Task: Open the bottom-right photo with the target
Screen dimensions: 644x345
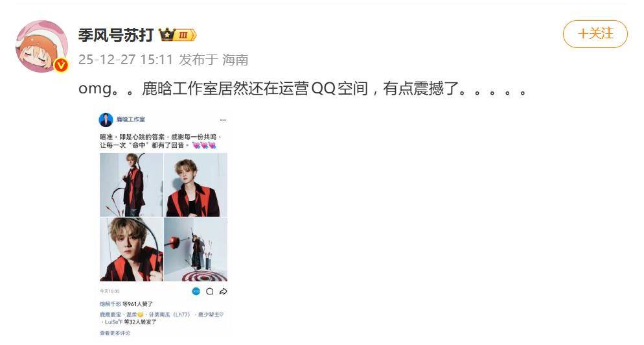Action: pos(196,249)
